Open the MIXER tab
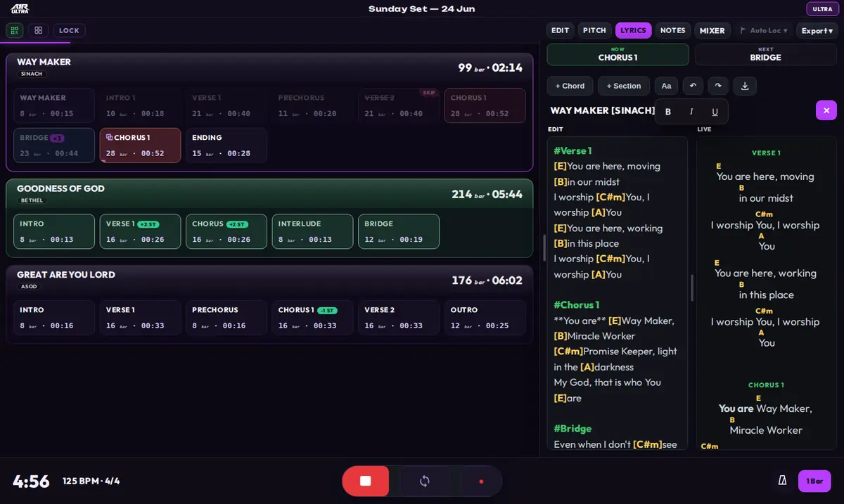 click(712, 30)
